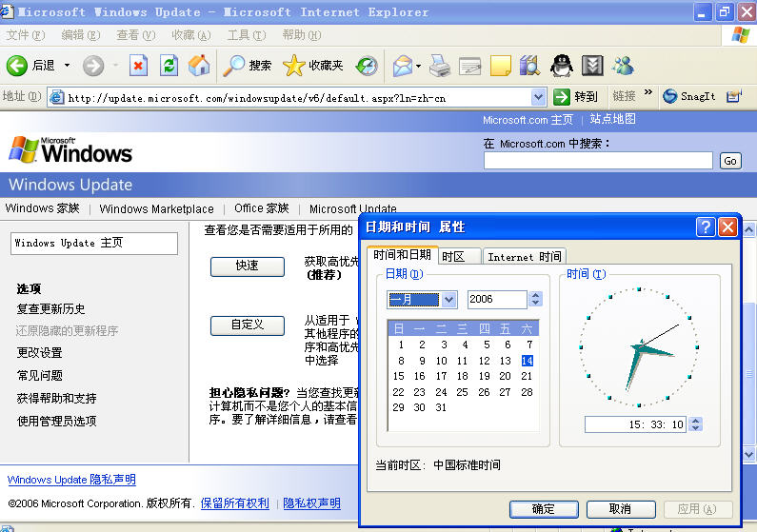Click the year field showing 2006
The image size is (757, 532).
[497, 299]
